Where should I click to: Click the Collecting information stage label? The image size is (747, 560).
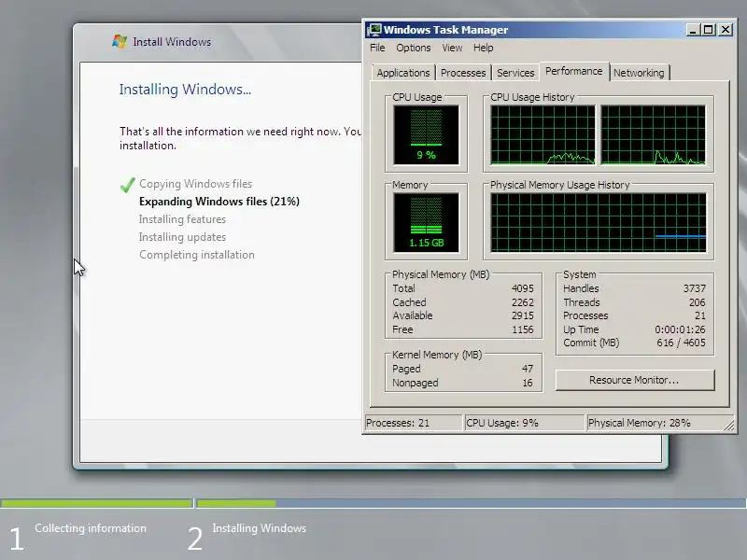91,528
